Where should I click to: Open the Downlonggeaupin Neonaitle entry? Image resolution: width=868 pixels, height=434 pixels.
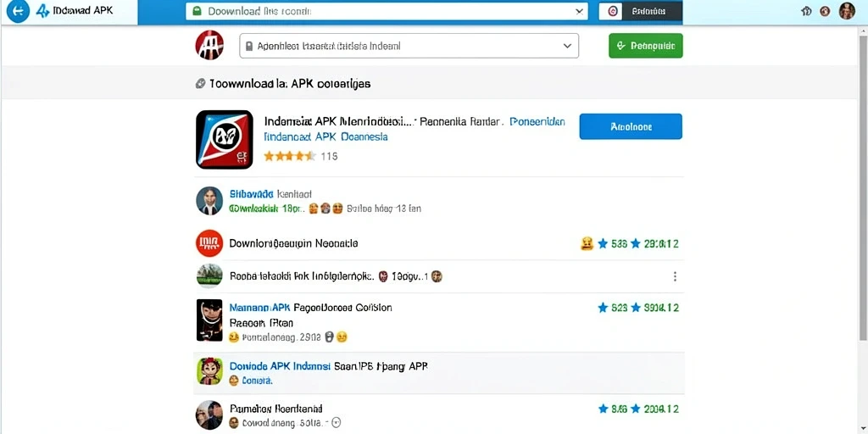tap(293, 243)
